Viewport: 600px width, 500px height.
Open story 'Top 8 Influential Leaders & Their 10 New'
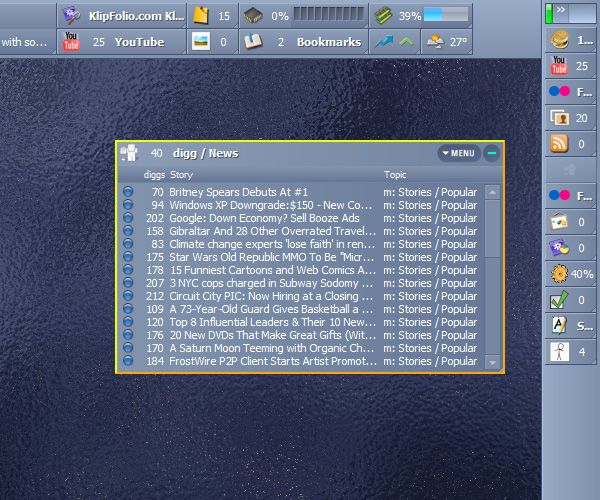pos(272,322)
